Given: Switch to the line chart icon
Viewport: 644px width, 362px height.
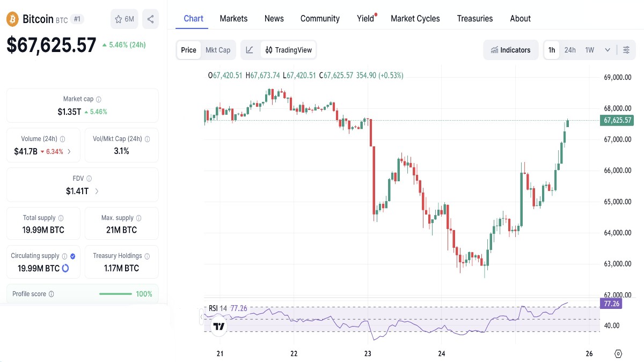Looking at the screenshot, I should (250, 50).
